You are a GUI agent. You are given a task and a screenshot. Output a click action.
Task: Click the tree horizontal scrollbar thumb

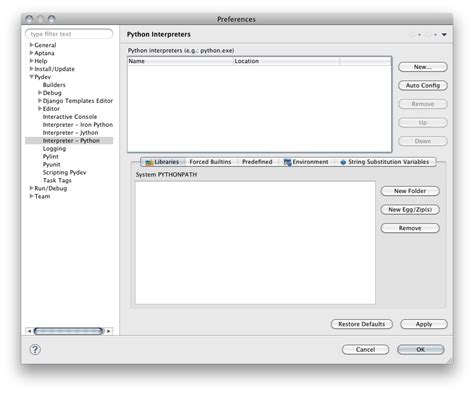[x=69, y=331]
